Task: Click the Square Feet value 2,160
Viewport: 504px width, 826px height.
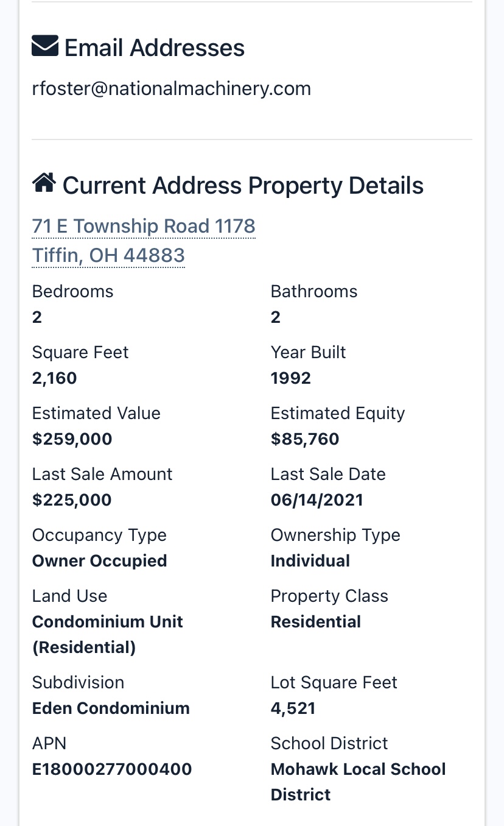Action: pos(55,378)
